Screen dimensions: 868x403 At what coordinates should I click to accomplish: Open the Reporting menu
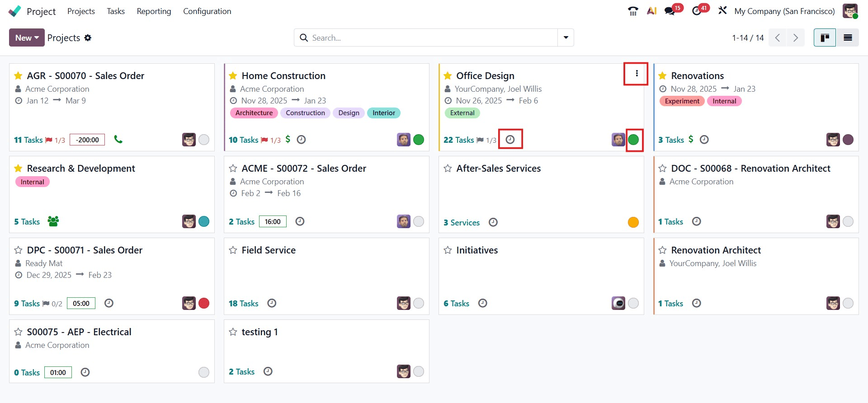154,11
